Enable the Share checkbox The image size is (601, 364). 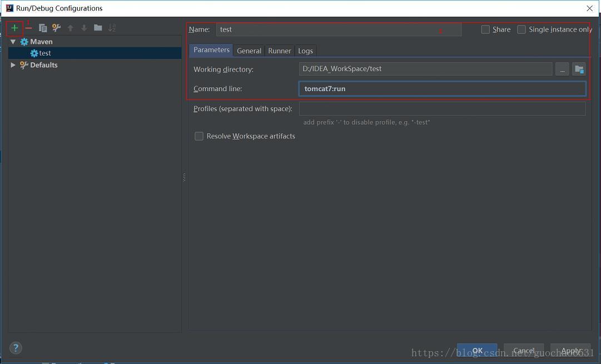coord(485,29)
